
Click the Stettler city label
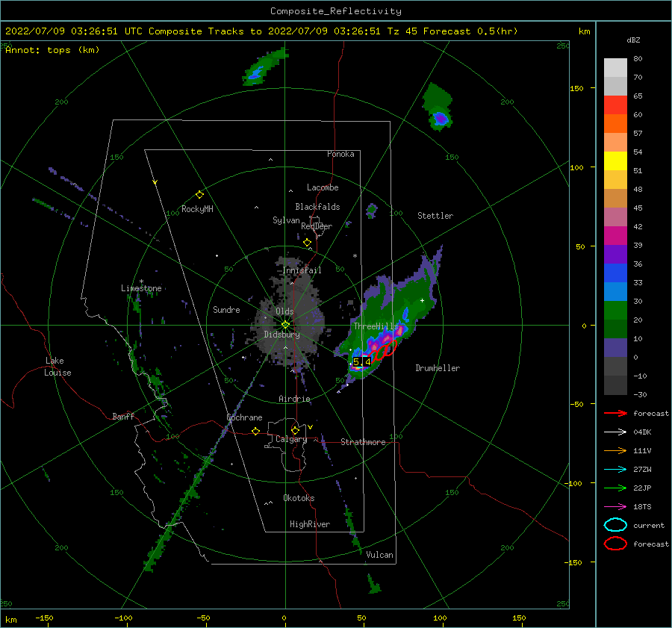pos(435,216)
